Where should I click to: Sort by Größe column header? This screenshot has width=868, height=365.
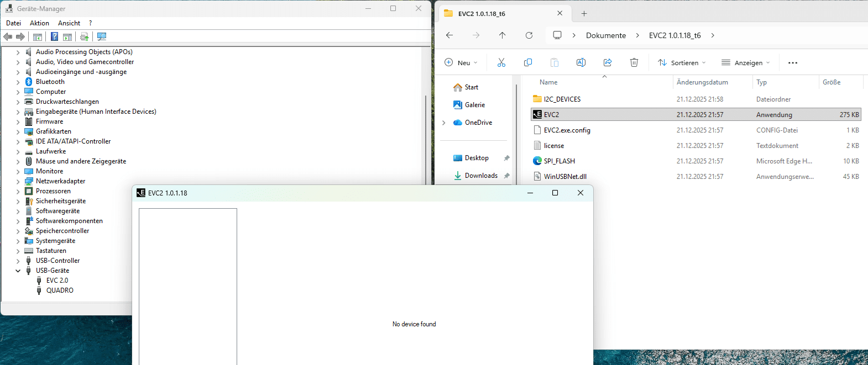coord(832,82)
